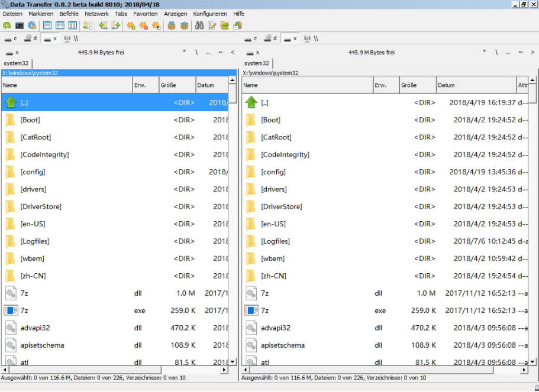Click the copy filenames clipboard icon
539x392 pixels.
click(x=237, y=25)
